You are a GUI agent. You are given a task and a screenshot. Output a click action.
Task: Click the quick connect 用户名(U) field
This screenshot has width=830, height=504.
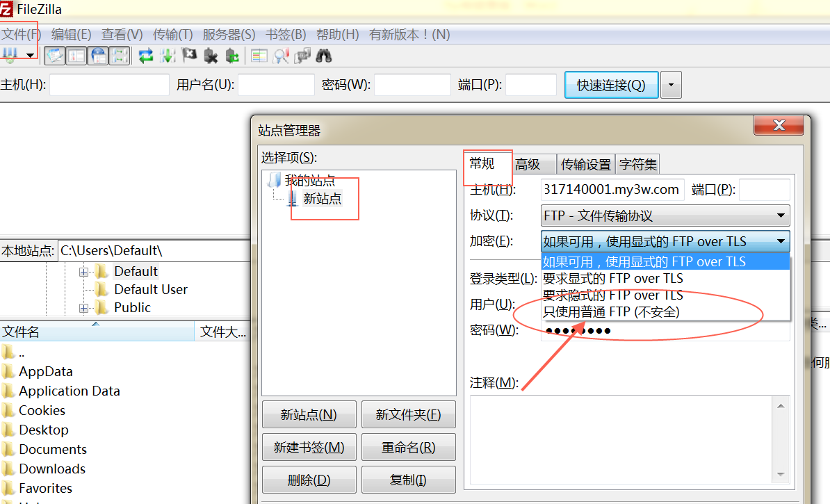point(276,85)
